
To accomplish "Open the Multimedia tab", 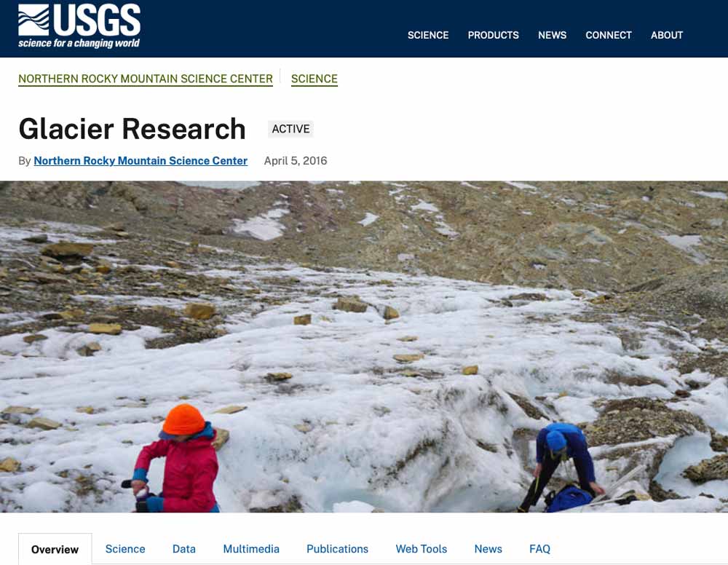I will [251, 549].
